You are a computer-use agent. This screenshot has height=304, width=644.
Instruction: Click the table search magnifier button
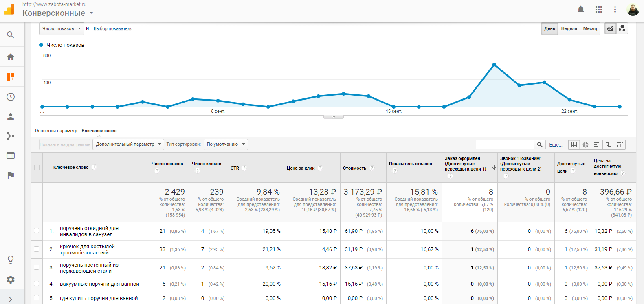[x=540, y=144]
